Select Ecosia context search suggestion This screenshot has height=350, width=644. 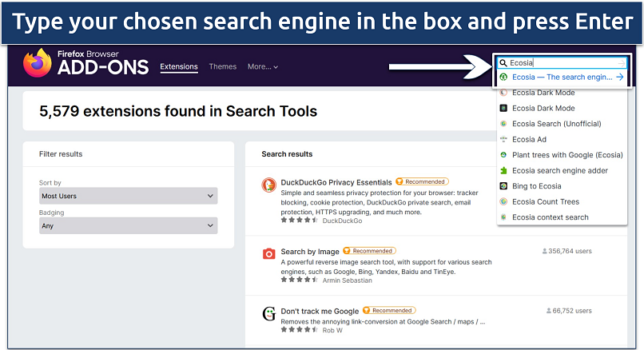(550, 217)
